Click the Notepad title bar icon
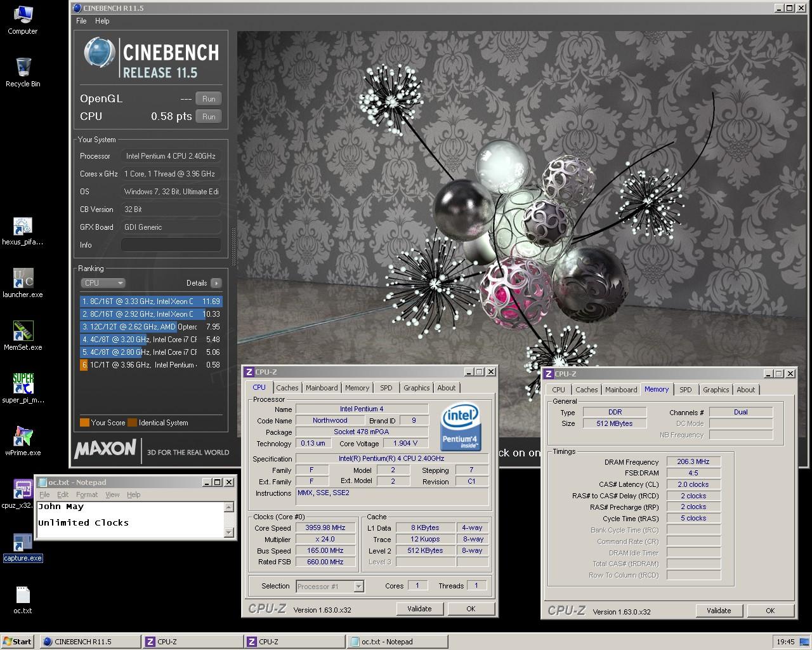Image resolution: width=812 pixels, height=650 pixels. pyautogui.click(x=43, y=482)
